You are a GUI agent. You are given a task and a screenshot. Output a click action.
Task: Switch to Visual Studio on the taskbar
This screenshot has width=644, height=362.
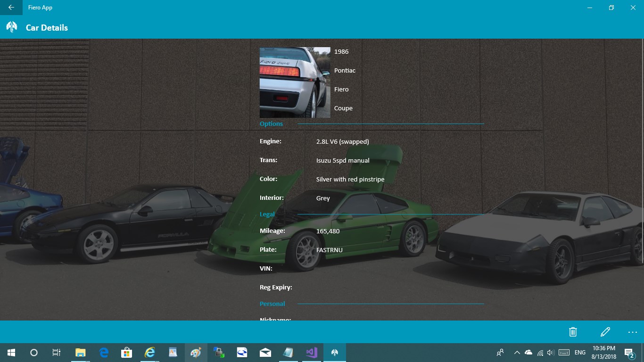click(x=311, y=353)
